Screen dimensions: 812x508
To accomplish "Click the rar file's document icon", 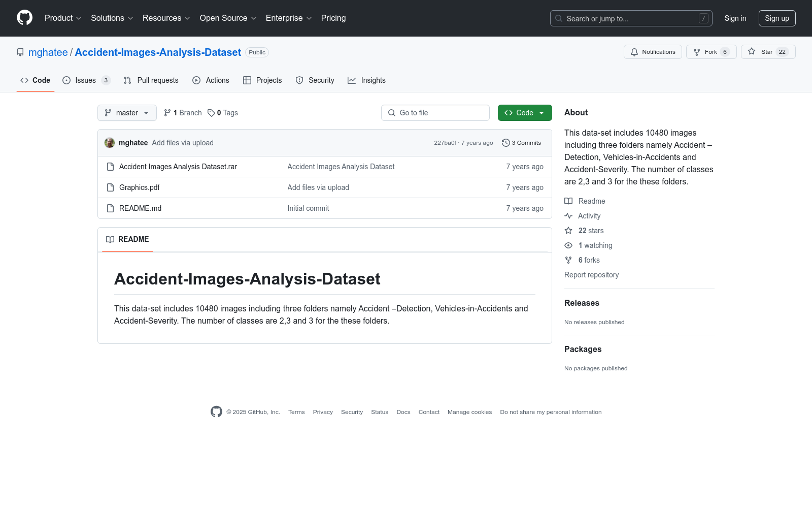I will coord(110,167).
